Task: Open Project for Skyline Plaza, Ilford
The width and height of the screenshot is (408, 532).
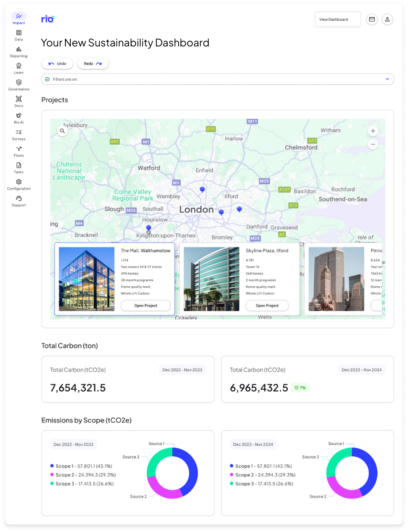Action: pyautogui.click(x=267, y=305)
